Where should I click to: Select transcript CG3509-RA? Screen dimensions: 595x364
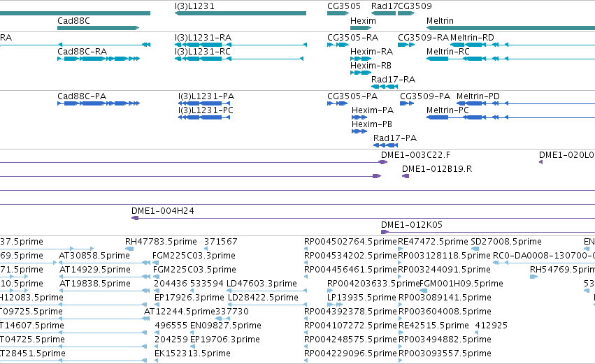(406, 45)
